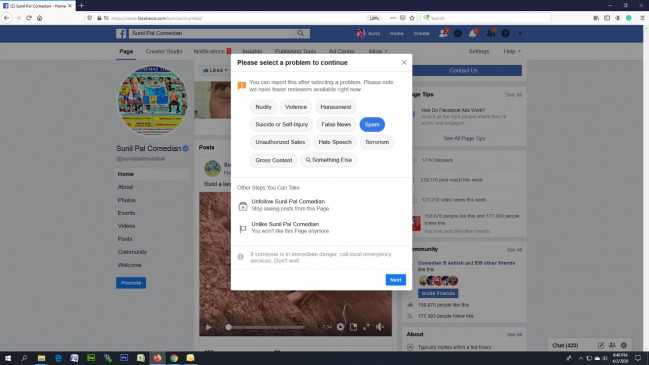
Task: Switch to Creator Studio tab
Action: coord(163,51)
